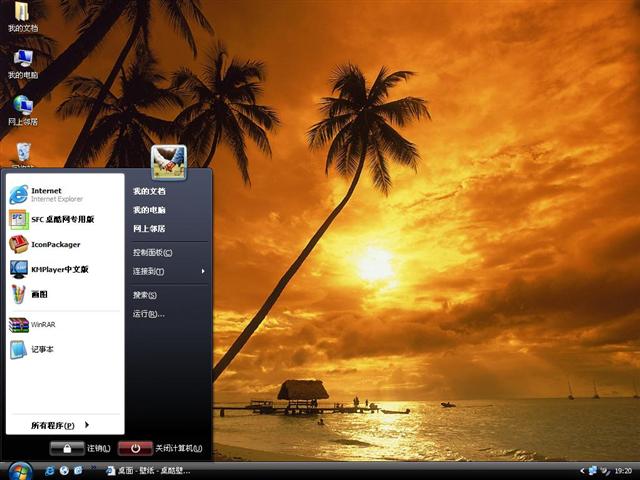The image size is (640, 480).
Task: Click the volume tray icon
Action: [x=605, y=471]
